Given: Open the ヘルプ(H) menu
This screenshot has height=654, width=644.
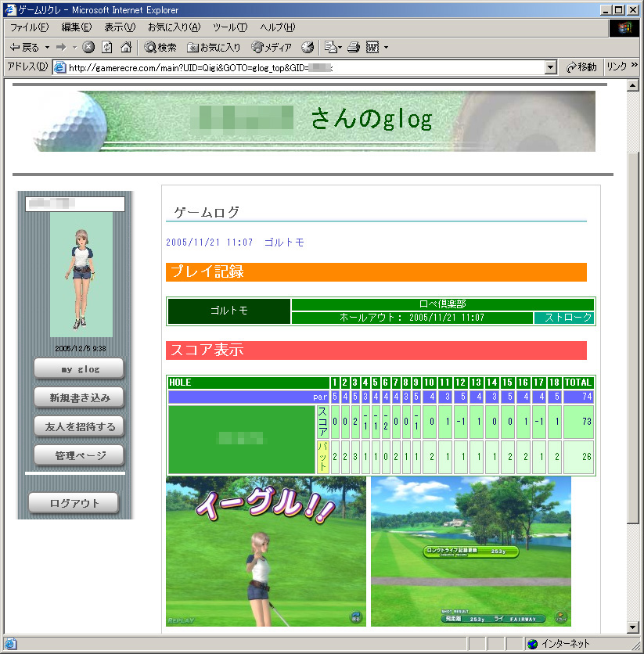Looking at the screenshot, I should (278, 27).
